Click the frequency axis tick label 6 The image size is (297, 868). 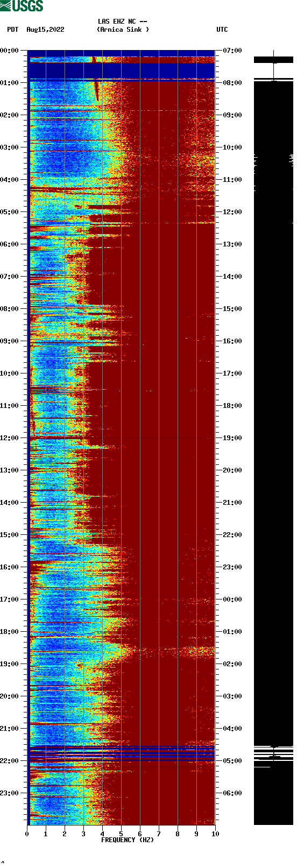(x=140, y=834)
